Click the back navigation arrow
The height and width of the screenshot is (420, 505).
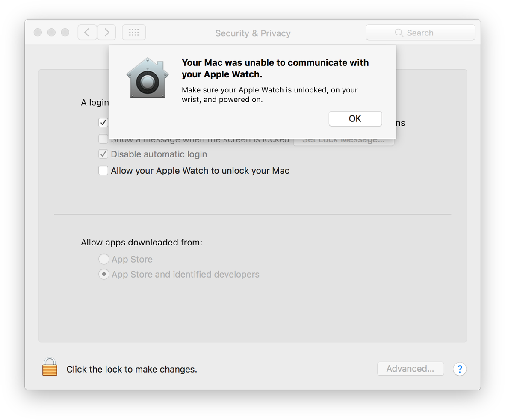87,32
